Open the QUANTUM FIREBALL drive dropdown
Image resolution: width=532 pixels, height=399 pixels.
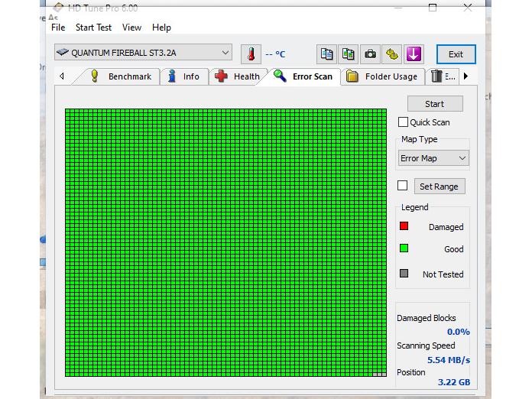click(143, 53)
